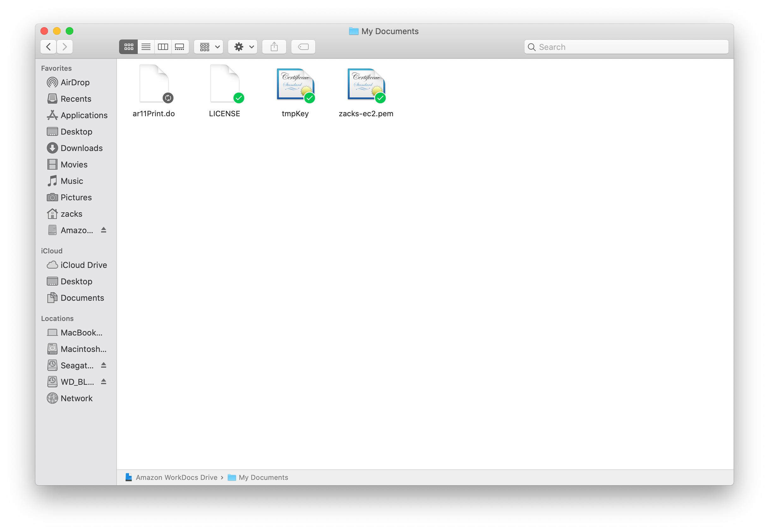Open the group-by arrangement dropdown
Image resolution: width=769 pixels, height=532 pixels.
pos(209,47)
